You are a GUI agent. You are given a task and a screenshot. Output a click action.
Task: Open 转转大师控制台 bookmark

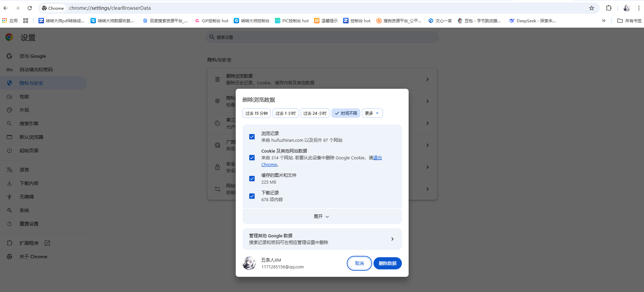point(252,21)
